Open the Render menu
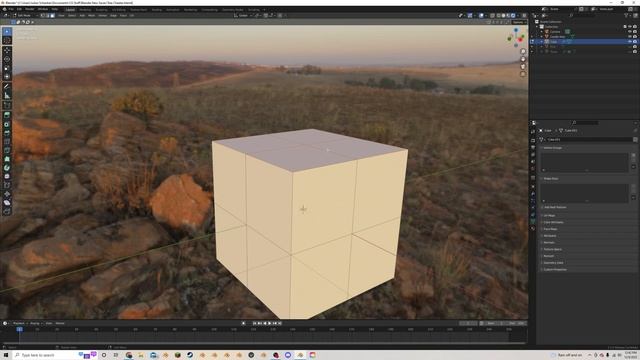640x360 pixels. coord(30,9)
